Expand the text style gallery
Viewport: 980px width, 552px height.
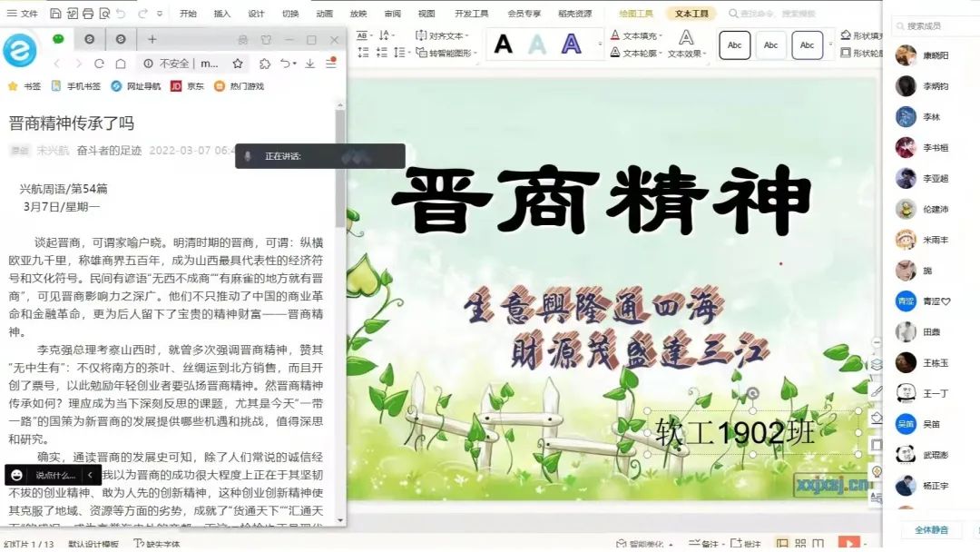(600, 44)
